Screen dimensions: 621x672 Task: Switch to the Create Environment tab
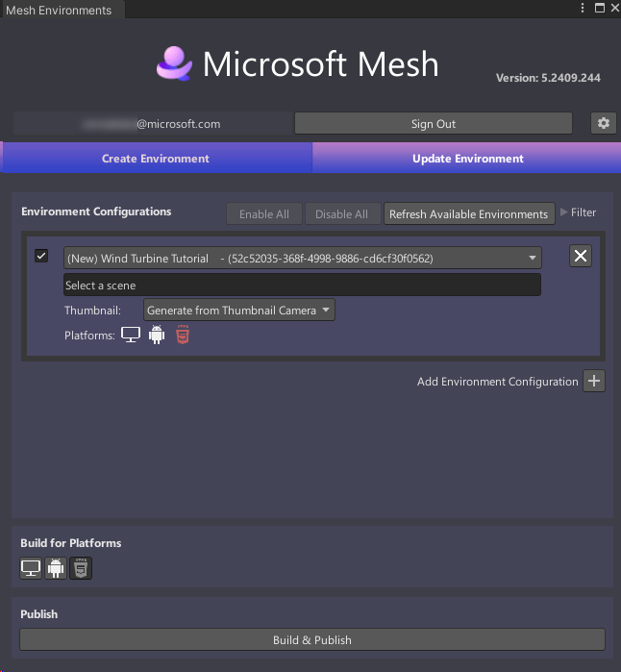[156, 159]
